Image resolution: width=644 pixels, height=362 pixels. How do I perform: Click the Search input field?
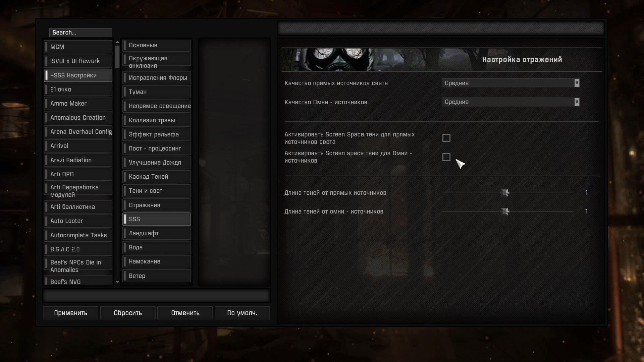[80, 33]
